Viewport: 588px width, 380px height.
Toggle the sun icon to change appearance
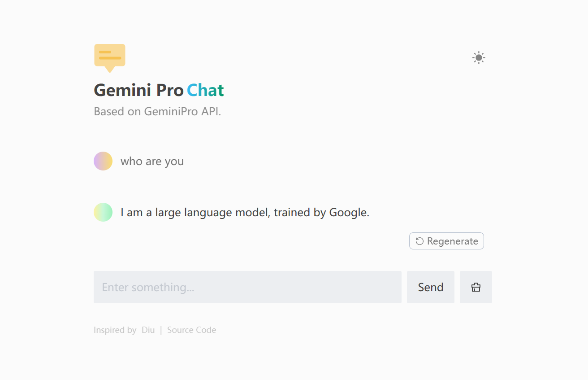click(478, 57)
